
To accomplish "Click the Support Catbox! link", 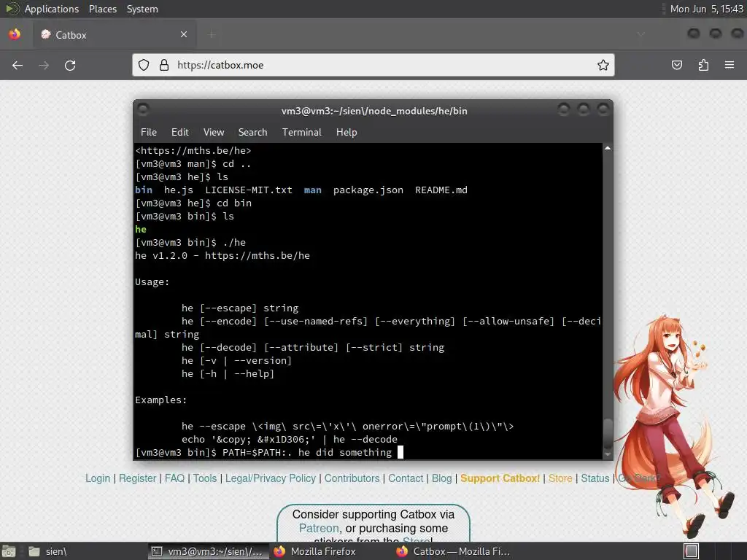I will point(500,478).
